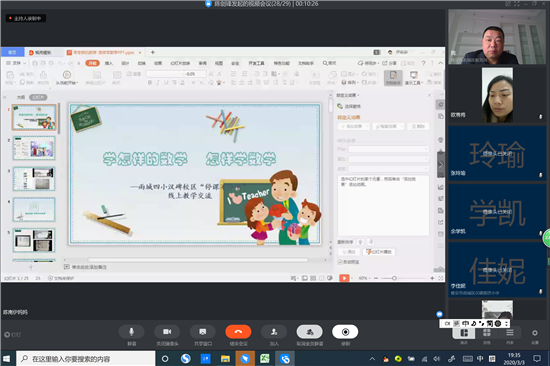Open the 添加效果 add effect dropdown
Image resolution: width=550 pixels, height=366 pixels.
pyautogui.click(x=354, y=126)
